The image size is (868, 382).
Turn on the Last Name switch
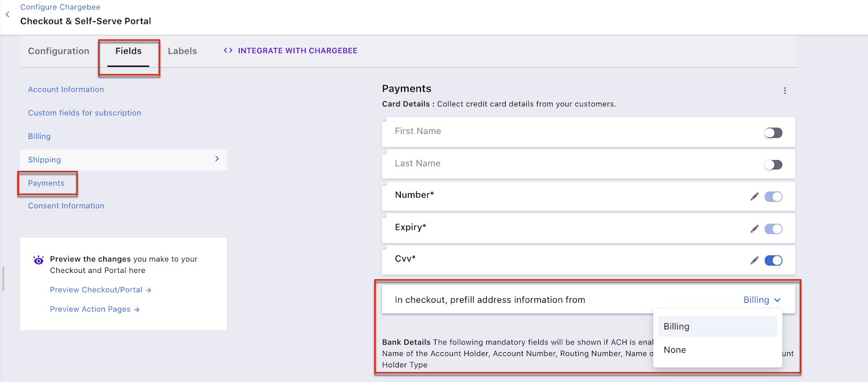[x=773, y=165]
